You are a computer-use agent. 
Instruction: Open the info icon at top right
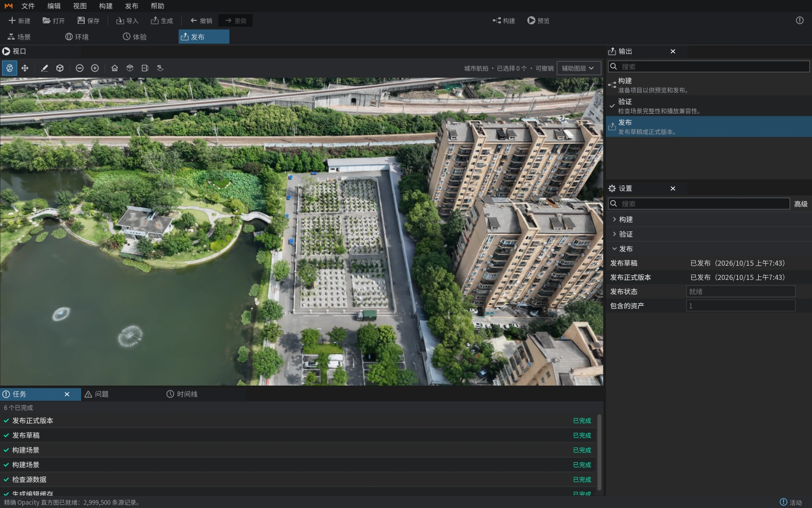[800, 20]
